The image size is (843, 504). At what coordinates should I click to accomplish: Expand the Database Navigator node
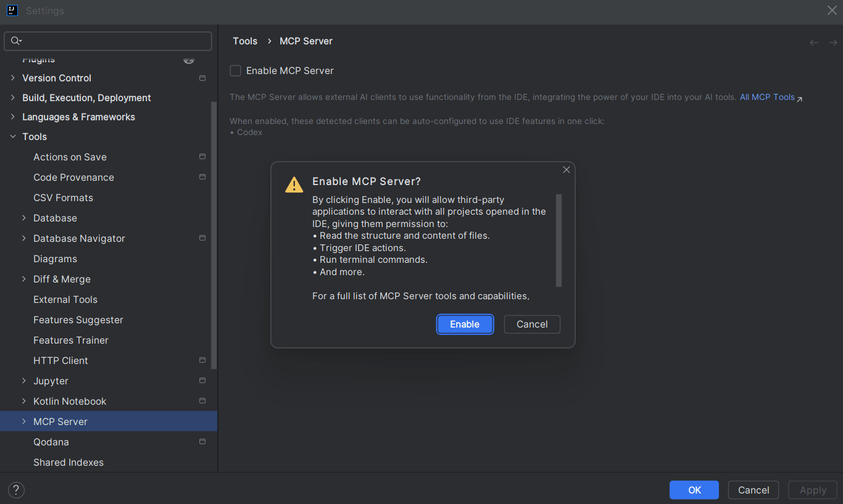(x=24, y=239)
